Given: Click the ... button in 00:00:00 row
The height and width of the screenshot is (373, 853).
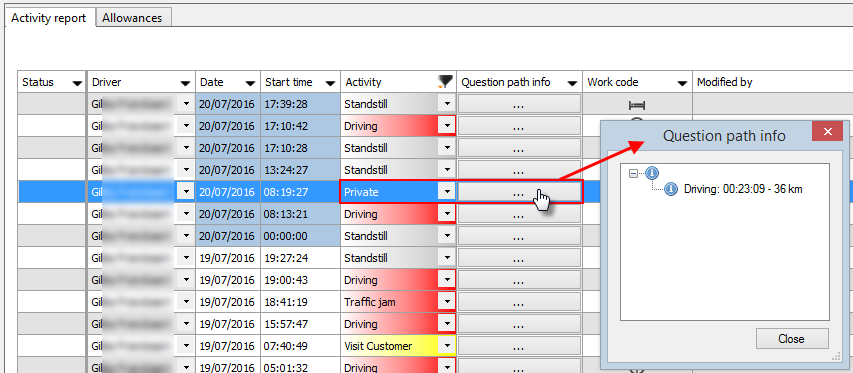Looking at the screenshot, I should 519,236.
